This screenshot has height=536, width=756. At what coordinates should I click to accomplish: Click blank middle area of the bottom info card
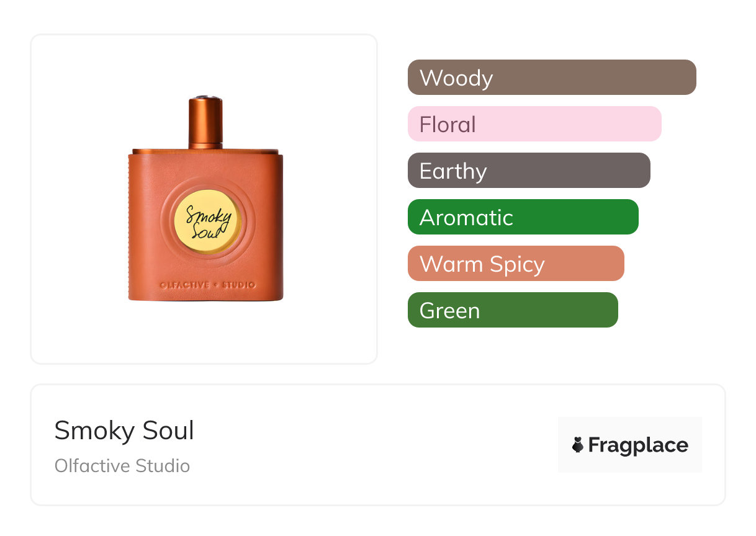(372, 445)
